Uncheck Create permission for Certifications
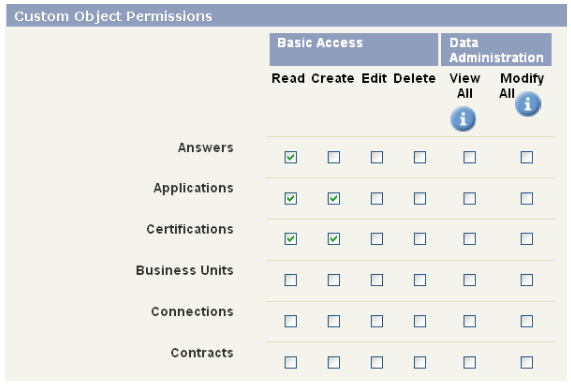This screenshot has width=571, height=385. pyautogui.click(x=334, y=239)
